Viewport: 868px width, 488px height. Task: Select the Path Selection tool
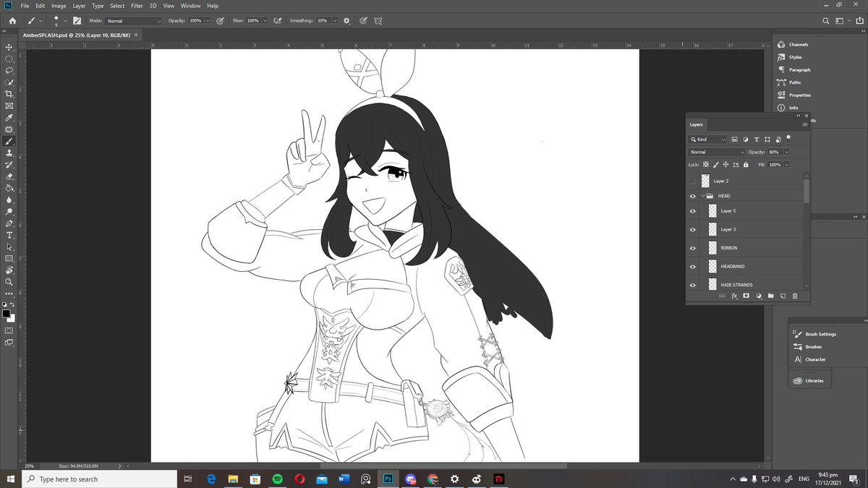tap(9, 247)
